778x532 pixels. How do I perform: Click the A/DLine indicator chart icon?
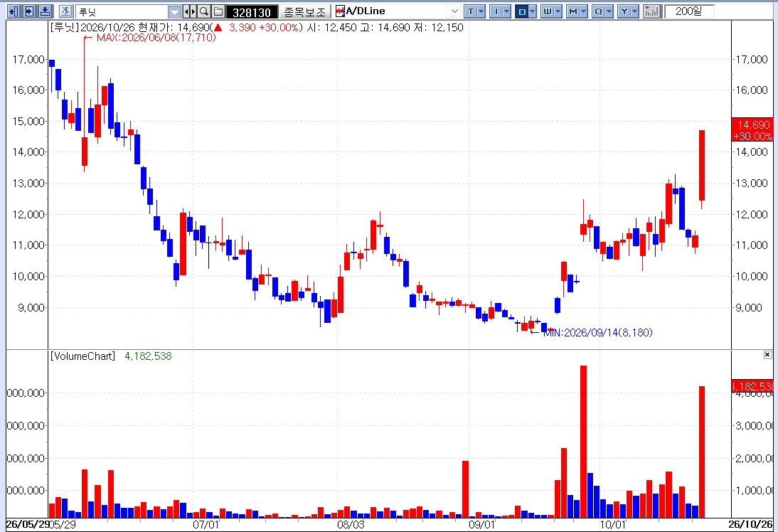340,11
